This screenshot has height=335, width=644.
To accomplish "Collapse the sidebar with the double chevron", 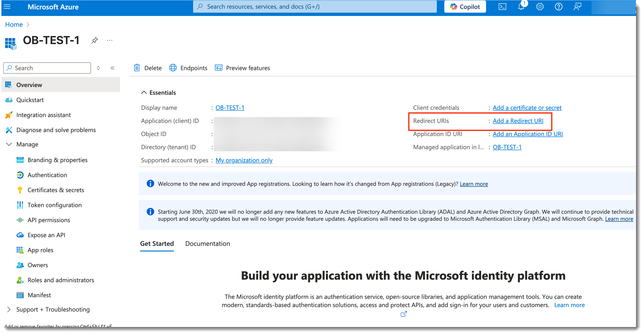I will [112, 68].
